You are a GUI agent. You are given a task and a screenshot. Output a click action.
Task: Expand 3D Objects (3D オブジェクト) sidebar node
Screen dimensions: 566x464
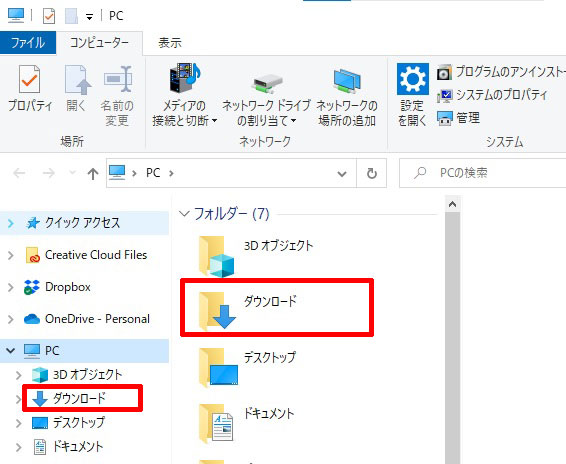pyautogui.click(x=19, y=376)
